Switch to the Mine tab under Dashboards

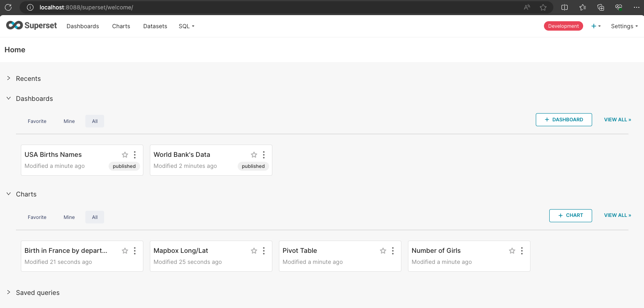[x=69, y=121]
